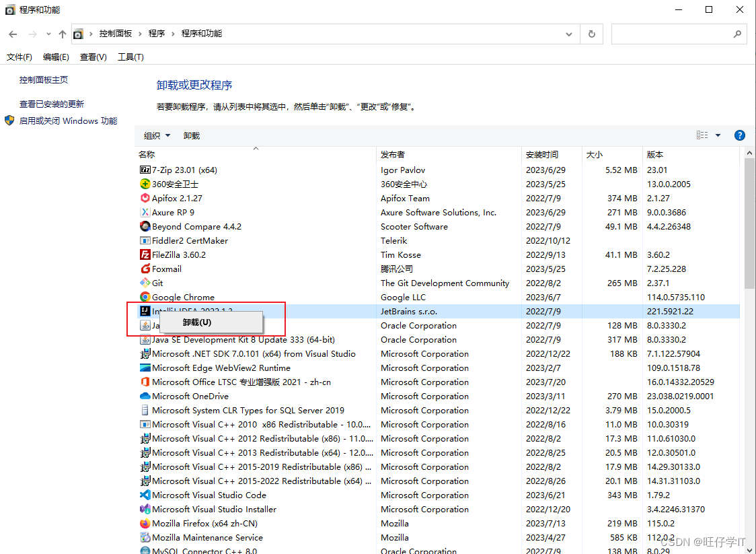The height and width of the screenshot is (554, 756).
Task: Click the 7-Zip 23.01 program icon
Action: (x=145, y=170)
